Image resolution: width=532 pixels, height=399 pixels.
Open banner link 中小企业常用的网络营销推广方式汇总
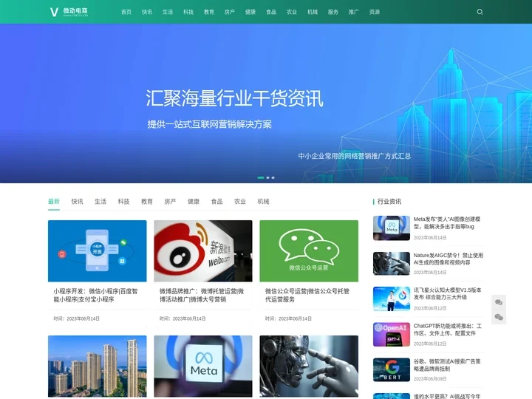(355, 156)
